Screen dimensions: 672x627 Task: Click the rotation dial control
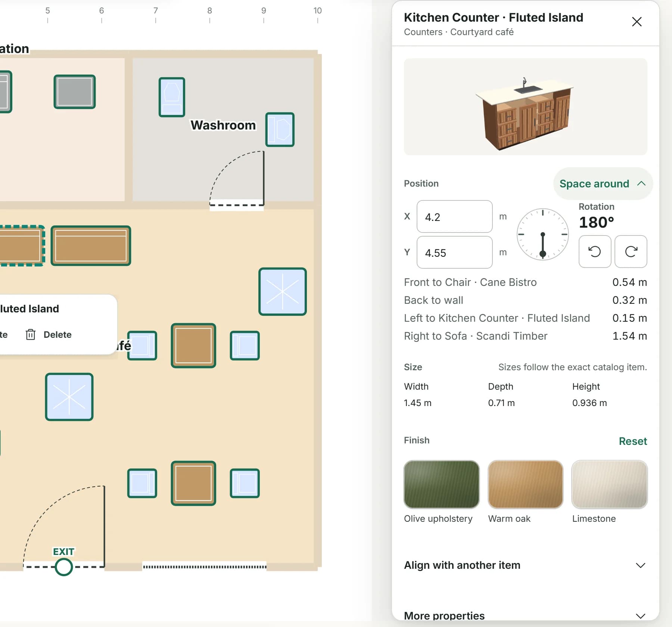coord(543,234)
